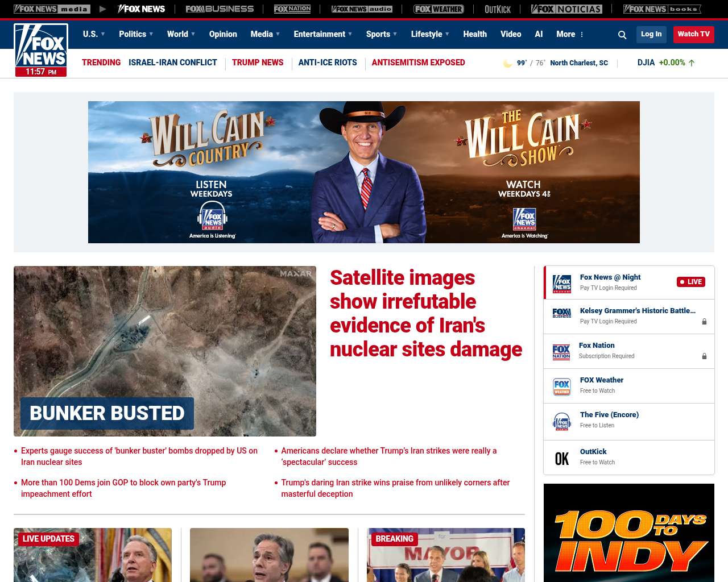Click the moon weather icon
This screenshot has width=728, height=582.
tap(507, 63)
